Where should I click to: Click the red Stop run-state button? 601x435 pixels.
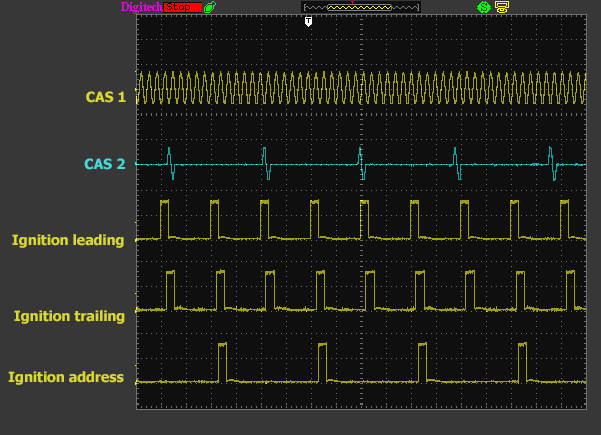pyautogui.click(x=183, y=7)
